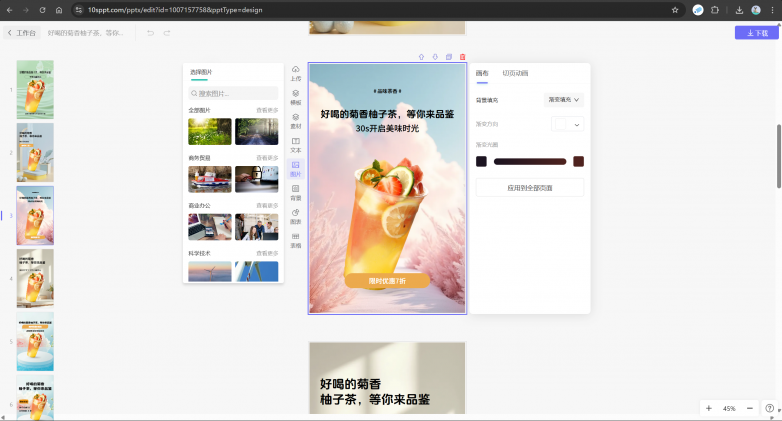Insert the dark forest path image
The height and width of the screenshot is (421, 782).
click(x=256, y=131)
